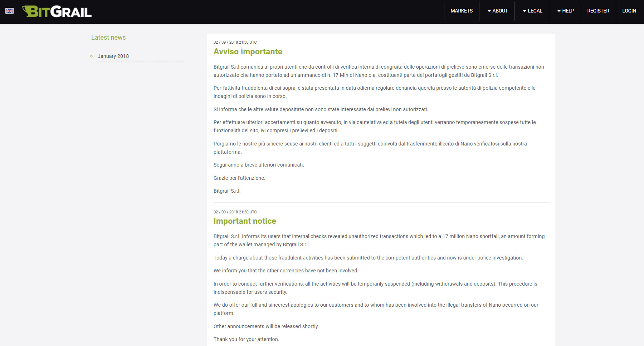Click the sentence 'Today a charge about those'
This screenshot has height=346, width=644.
[x=368, y=258]
